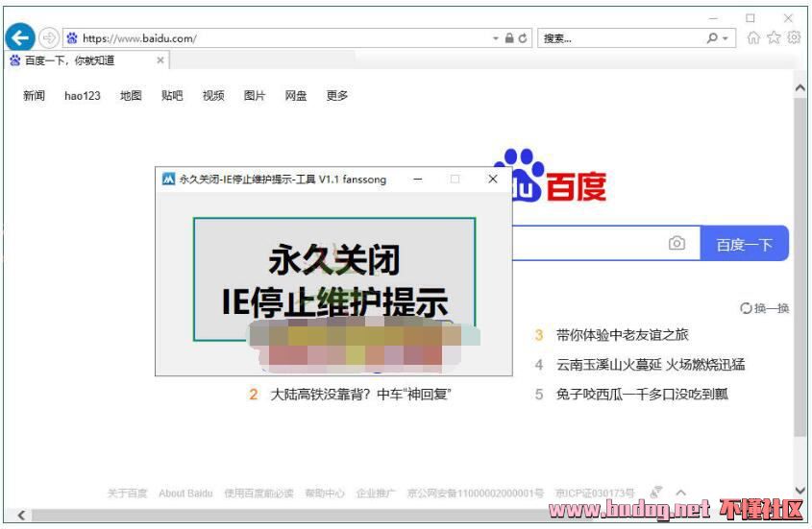Open the hao123 link

click(x=83, y=96)
